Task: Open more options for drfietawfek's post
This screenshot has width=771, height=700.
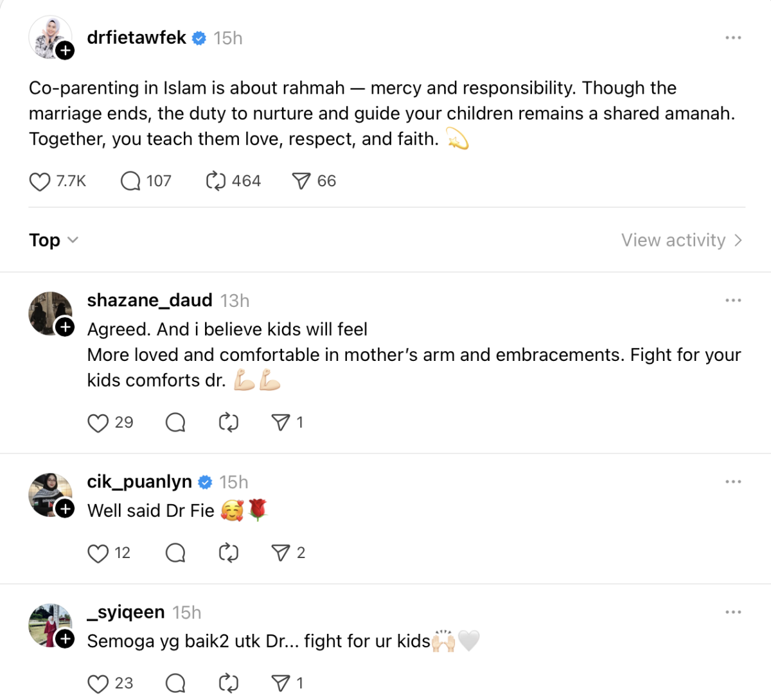Action: click(733, 38)
